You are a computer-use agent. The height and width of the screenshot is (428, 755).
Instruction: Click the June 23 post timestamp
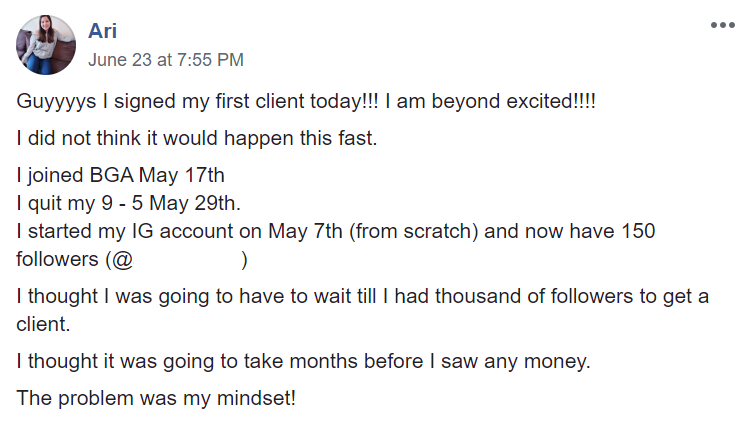166,60
